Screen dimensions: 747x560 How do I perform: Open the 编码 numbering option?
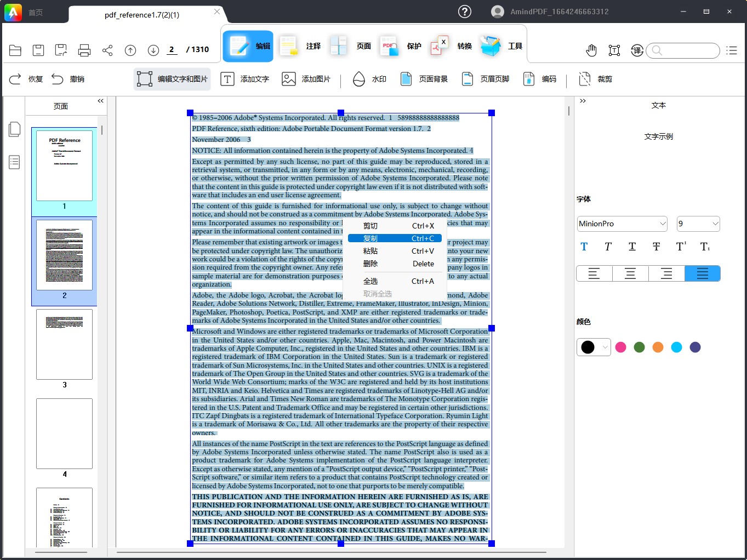click(x=540, y=79)
